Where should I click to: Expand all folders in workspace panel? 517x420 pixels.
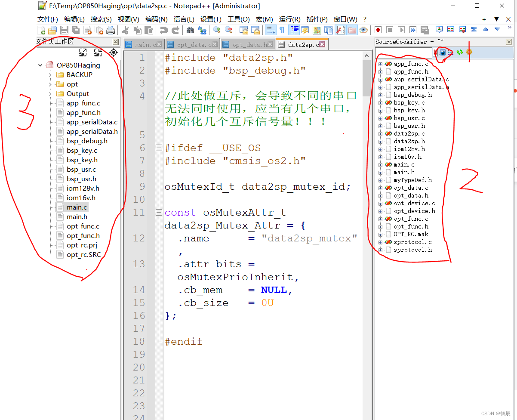[83, 52]
